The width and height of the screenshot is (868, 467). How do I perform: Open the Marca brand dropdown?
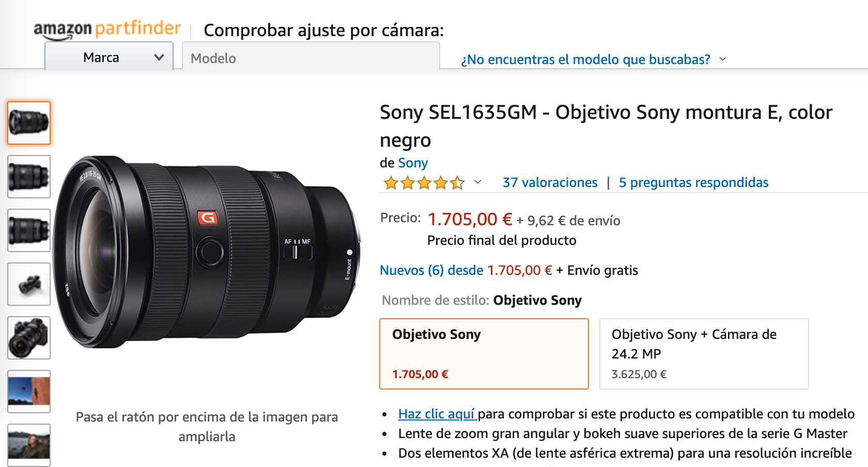coord(109,56)
